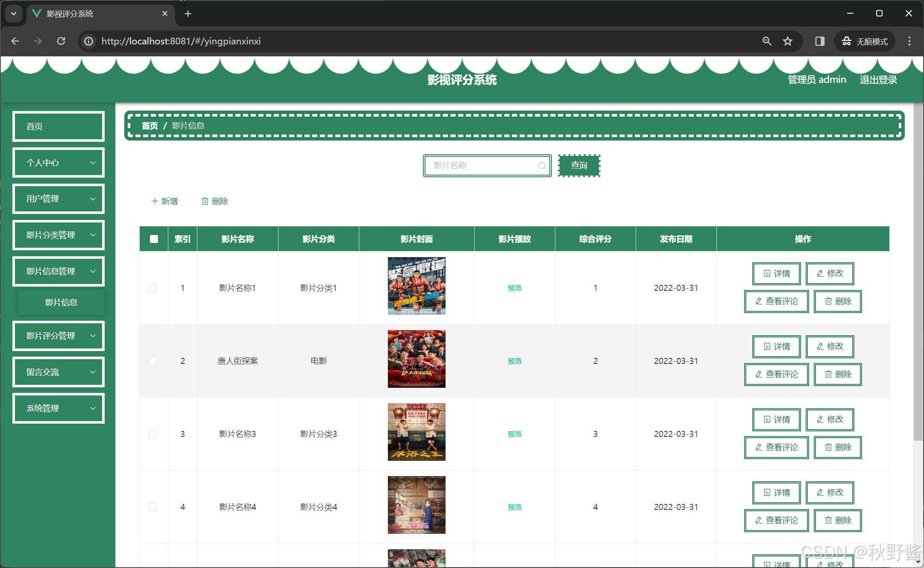Expand the 用户管理 sidebar menu
Image resolution: width=924 pixels, height=568 pixels.
(x=59, y=199)
